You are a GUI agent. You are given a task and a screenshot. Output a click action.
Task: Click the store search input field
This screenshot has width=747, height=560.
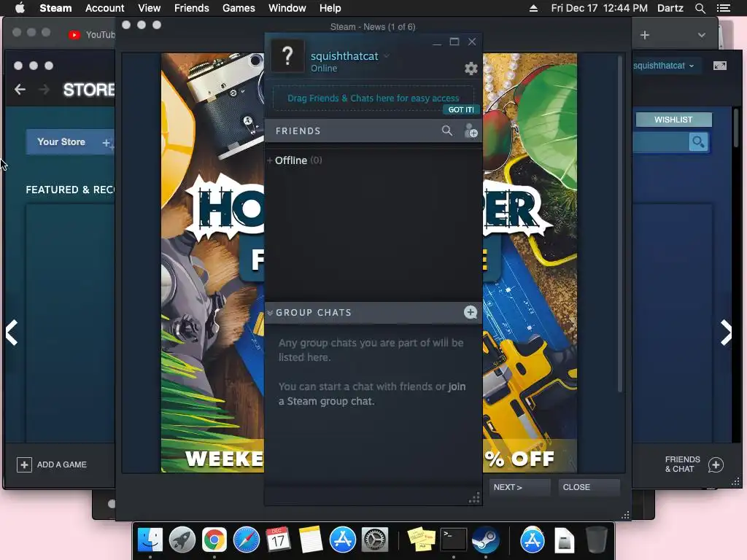coord(661,142)
